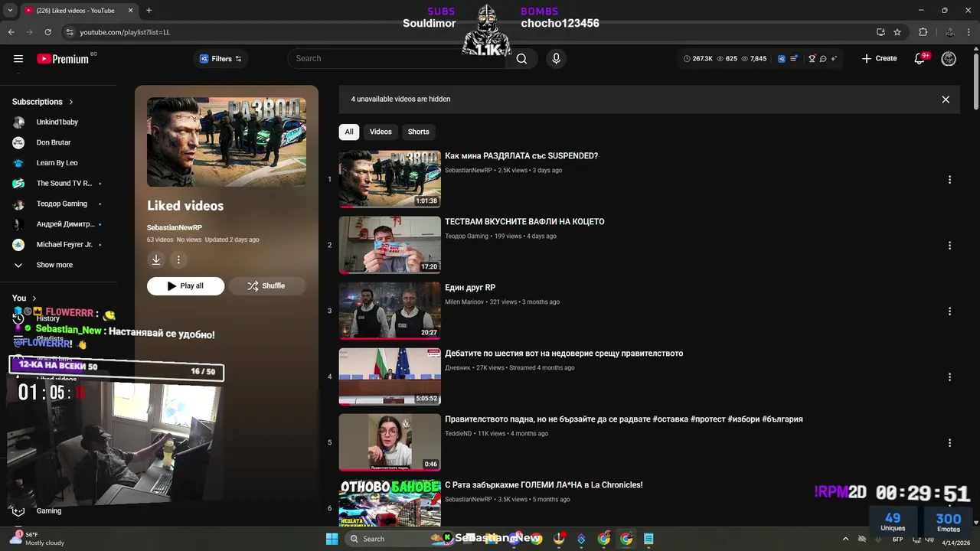Image resolution: width=980 pixels, height=551 pixels.
Task: Open Learn By Leo subscription channel
Action: click(x=58, y=163)
